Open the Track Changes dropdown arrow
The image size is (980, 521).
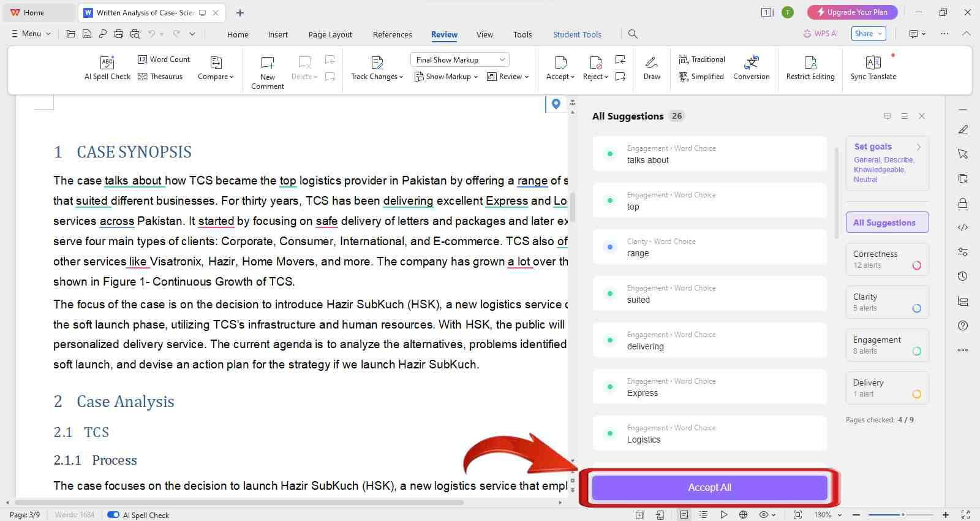[x=401, y=77]
